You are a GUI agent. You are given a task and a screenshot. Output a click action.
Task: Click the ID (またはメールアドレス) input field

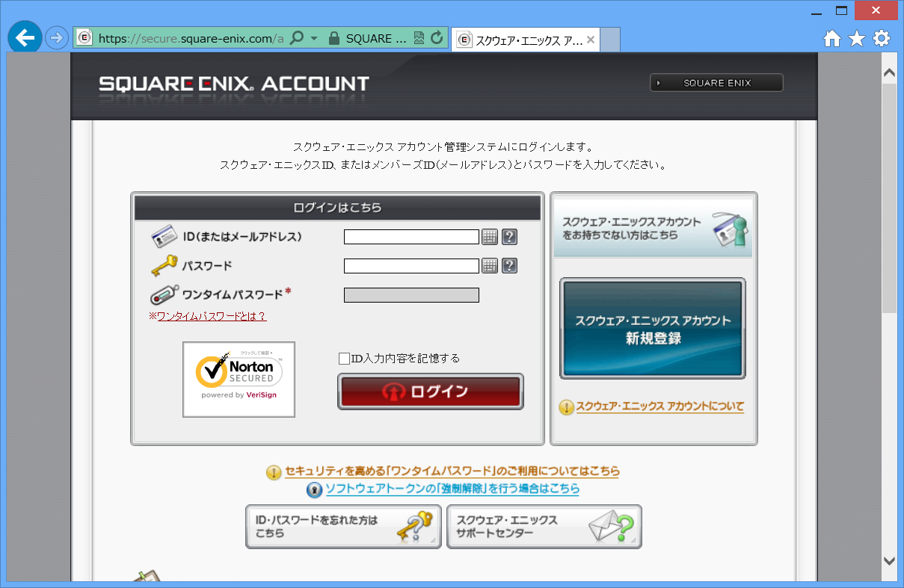coord(411,237)
